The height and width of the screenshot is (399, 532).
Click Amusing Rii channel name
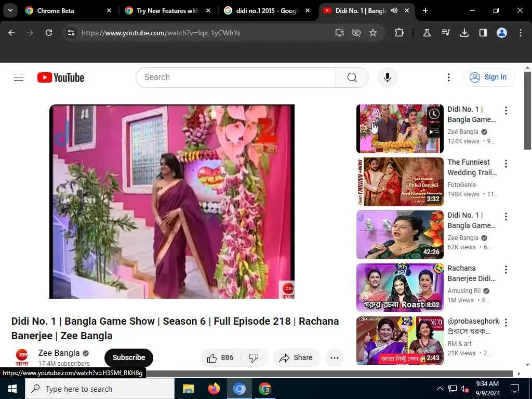click(464, 291)
